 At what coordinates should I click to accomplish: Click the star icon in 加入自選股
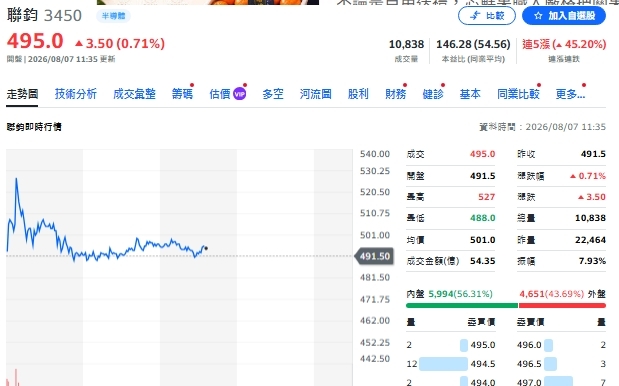538,16
